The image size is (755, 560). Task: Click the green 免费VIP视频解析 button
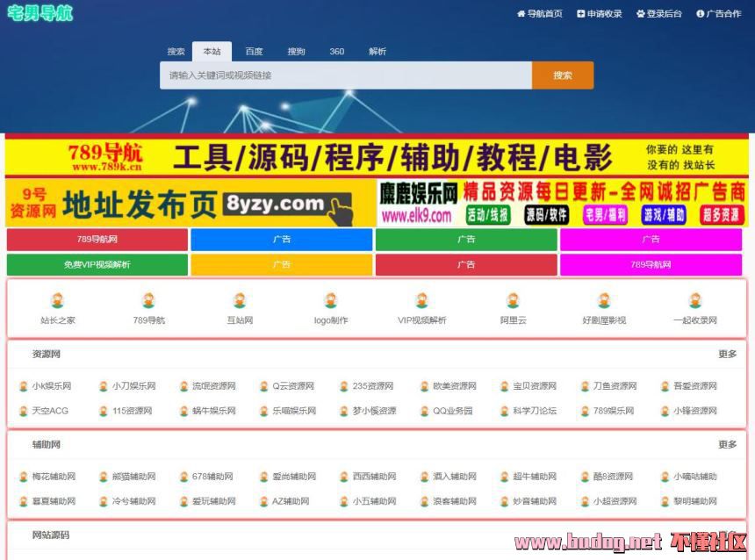point(97,265)
